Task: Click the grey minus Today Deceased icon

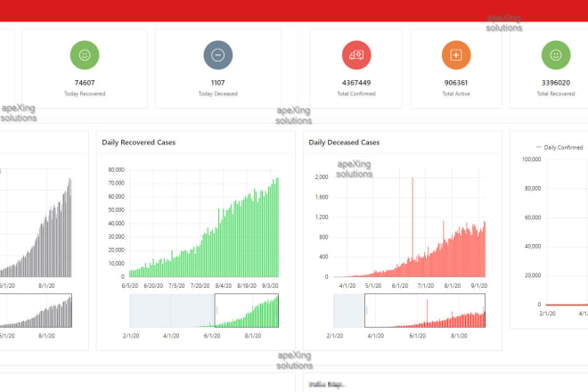Action: 218,55
